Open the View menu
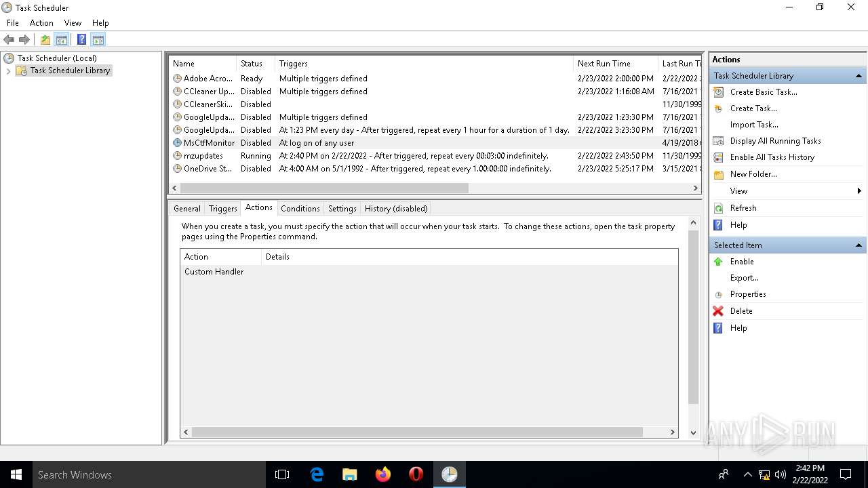The height and width of the screenshot is (488, 868). [x=73, y=23]
